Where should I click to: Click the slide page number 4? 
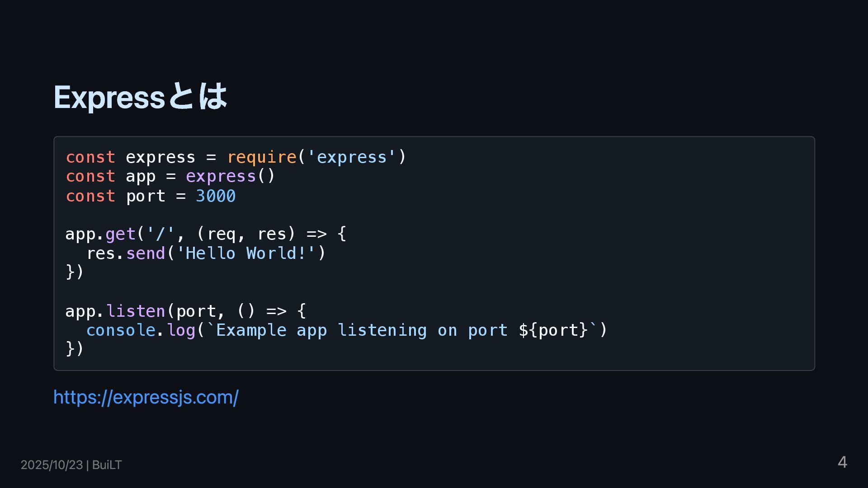pyautogui.click(x=842, y=462)
